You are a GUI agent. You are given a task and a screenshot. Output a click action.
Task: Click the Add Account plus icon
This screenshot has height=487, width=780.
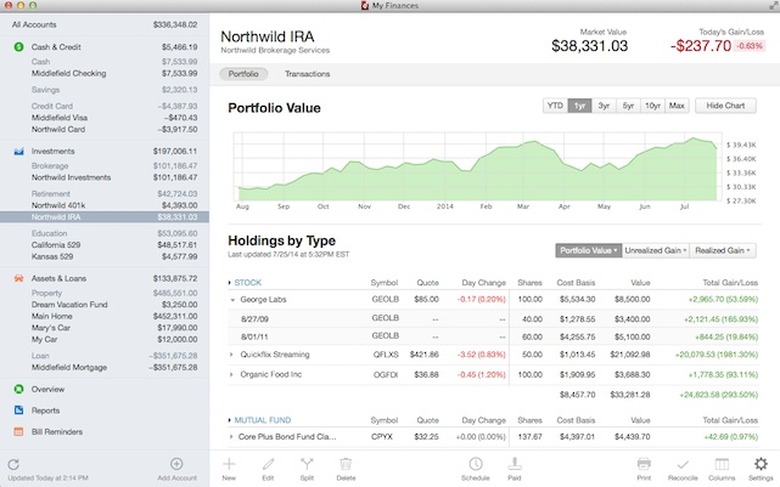click(176, 464)
